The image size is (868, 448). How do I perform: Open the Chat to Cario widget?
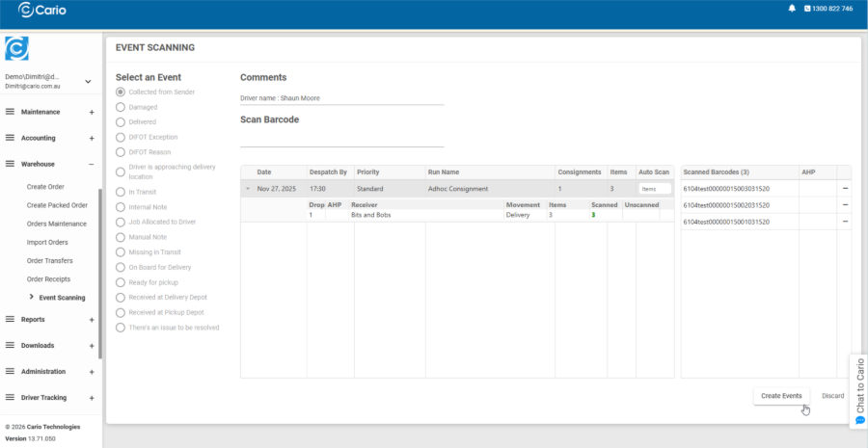click(x=860, y=390)
